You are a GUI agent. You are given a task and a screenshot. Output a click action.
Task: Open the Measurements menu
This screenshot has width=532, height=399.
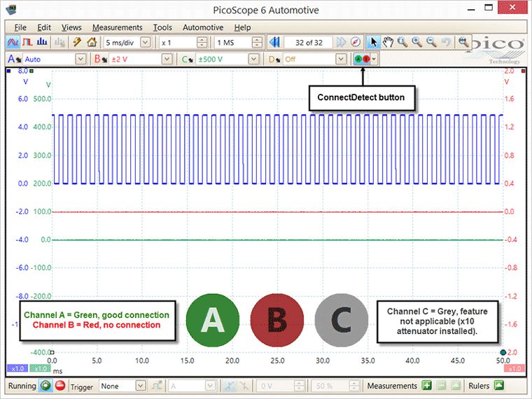pyautogui.click(x=118, y=27)
